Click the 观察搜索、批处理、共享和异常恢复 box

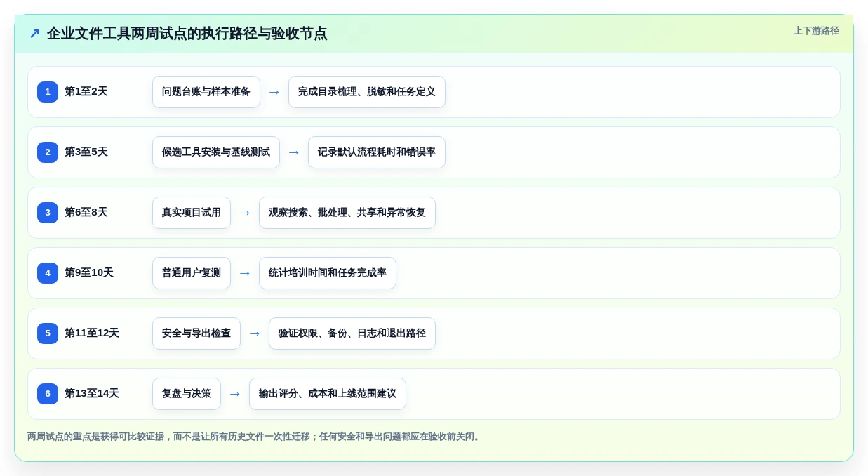click(347, 213)
